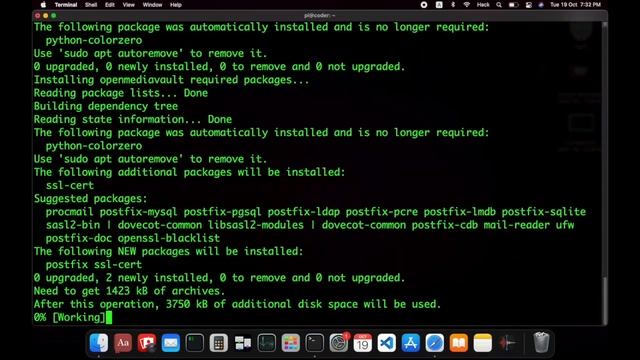Open Mission Control from the Dock

point(243,343)
